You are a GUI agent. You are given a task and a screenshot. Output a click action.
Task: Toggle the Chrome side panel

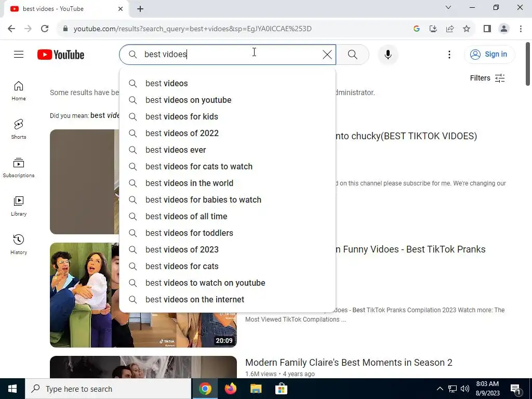(x=487, y=29)
